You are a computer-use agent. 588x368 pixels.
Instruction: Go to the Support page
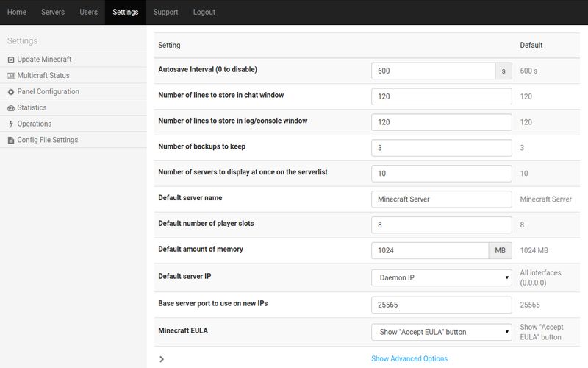pyautogui.click(x=165, y=13)
